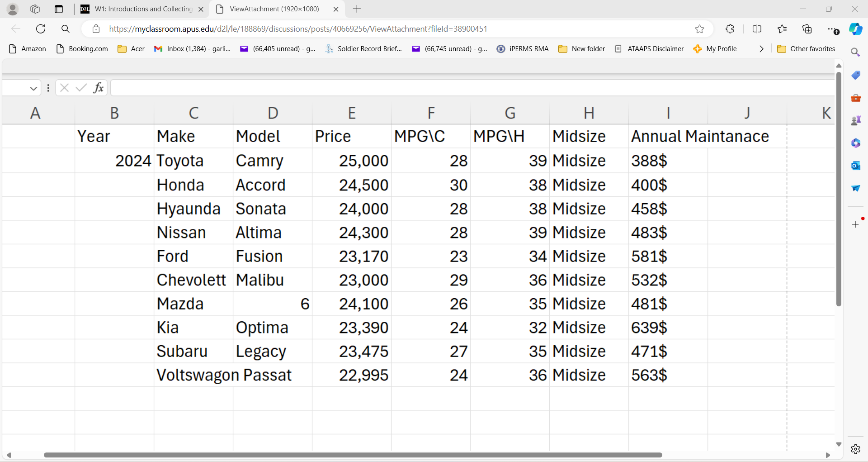Click the 2024 year cell
The height and width of the screenshot is (462, 868).
pyautogui.click(x=114, y=161)
